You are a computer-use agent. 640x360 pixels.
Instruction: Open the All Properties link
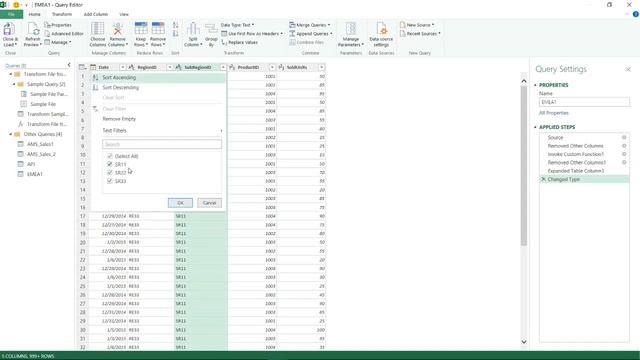click(x=553, y=113)
